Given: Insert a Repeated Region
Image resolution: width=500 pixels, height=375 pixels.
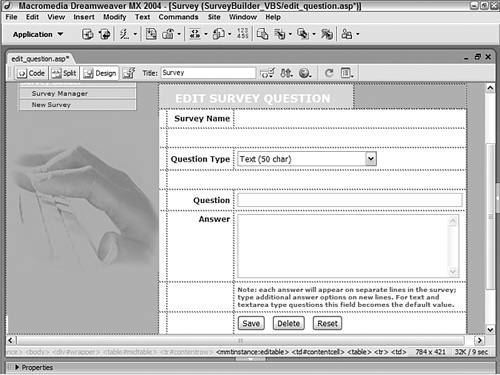Looking at the screenshot, I should click(151, 34).
